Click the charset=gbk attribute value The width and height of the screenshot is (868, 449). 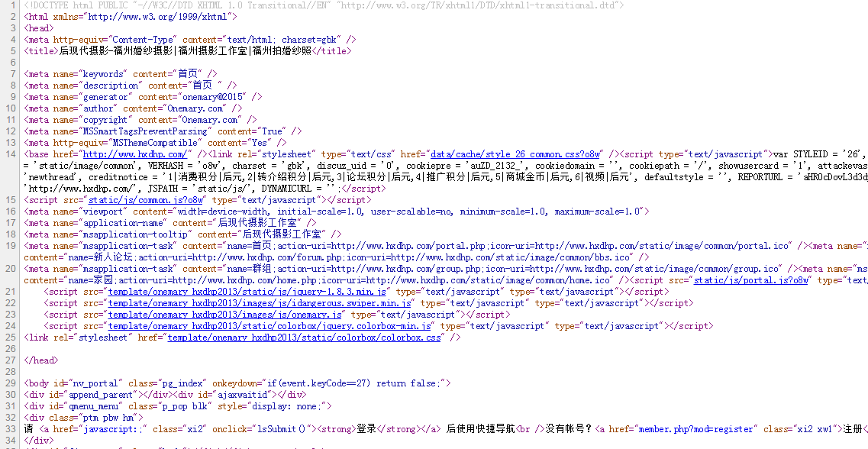tap(313, 40)
